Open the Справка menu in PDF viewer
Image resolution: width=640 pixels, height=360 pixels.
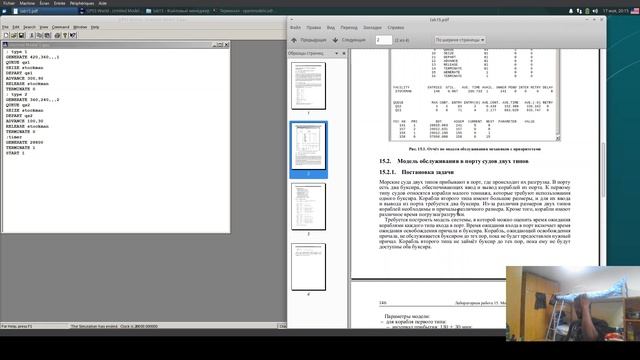[x=396, y=27]
